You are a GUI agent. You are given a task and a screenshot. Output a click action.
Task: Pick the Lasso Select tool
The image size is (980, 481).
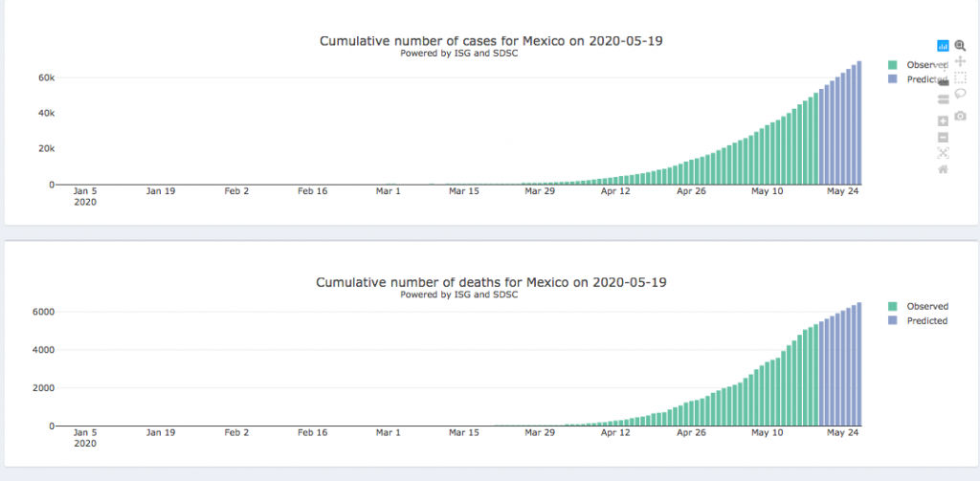[960, 94]
